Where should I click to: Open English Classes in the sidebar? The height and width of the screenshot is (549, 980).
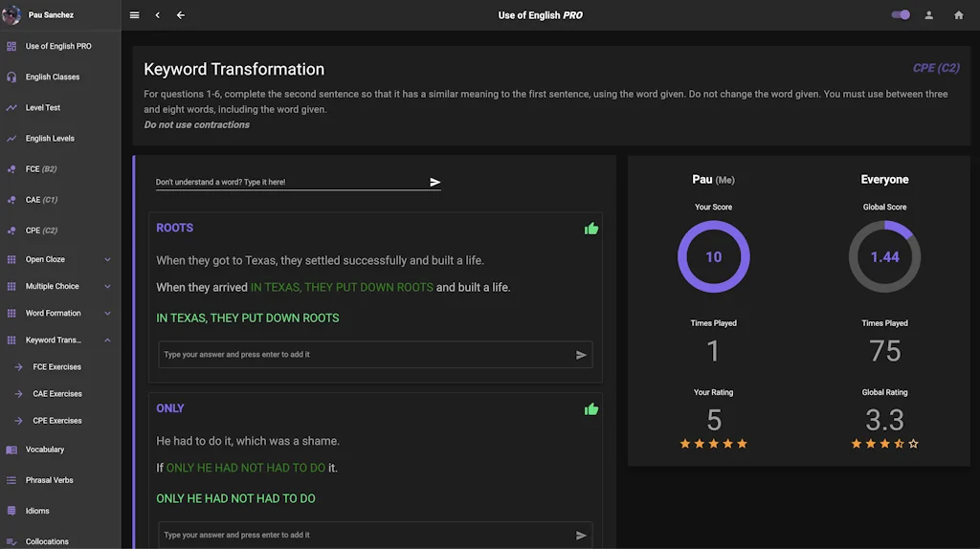(x=60, y=77)
